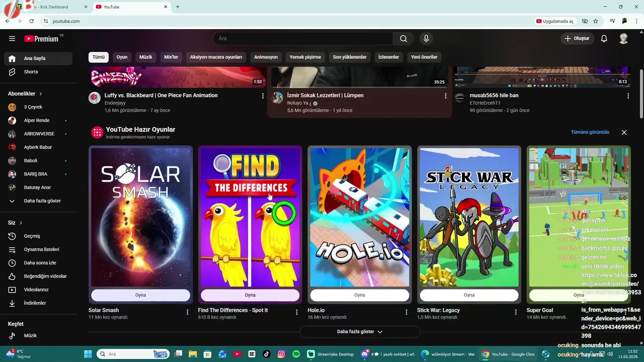The image size is (644, 362).
Task: Click the Tümünü görüntüle link
Action: pyautogui.click(x=590, y=132)
